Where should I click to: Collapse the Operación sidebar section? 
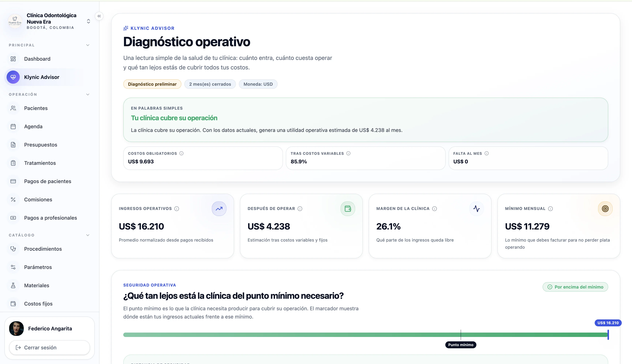[x=88, y=94]
